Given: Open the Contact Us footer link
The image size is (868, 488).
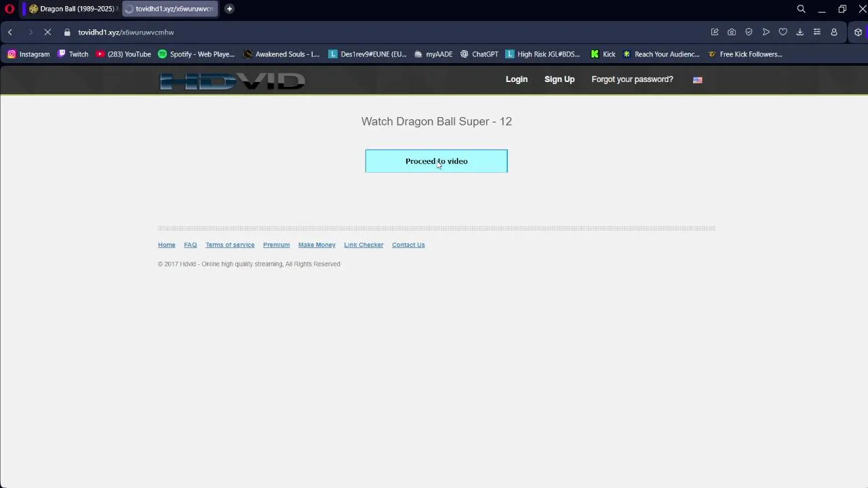Looking at the screenshot, I should (x=408, y=245).
